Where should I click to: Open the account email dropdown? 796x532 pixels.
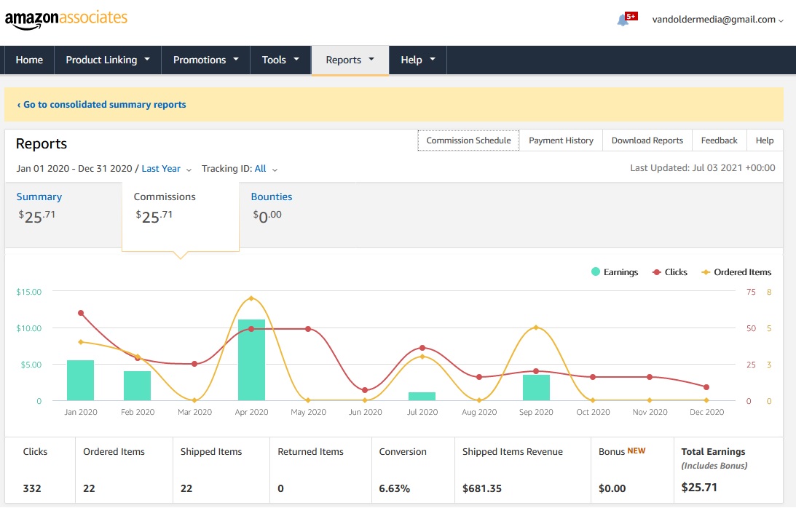[718, 20]
